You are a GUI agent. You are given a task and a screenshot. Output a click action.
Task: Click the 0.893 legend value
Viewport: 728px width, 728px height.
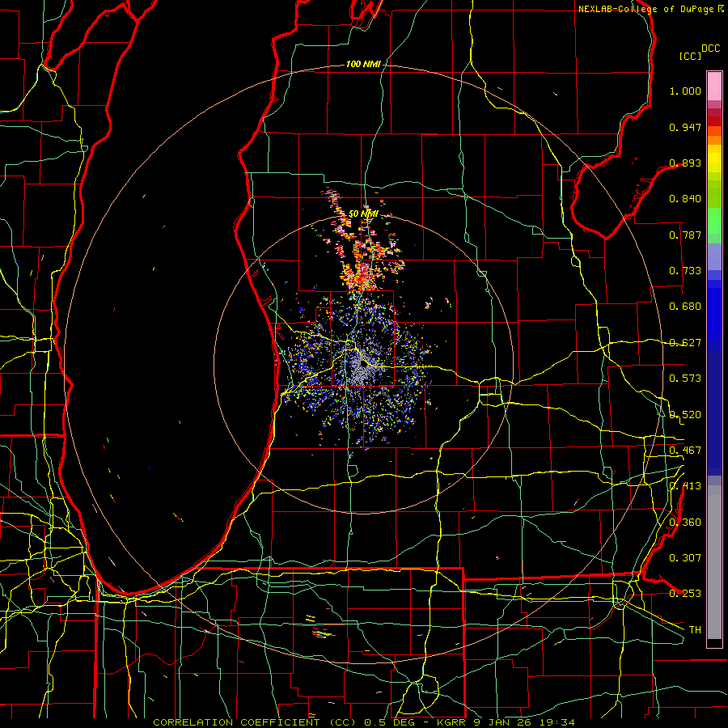[685, 163]
